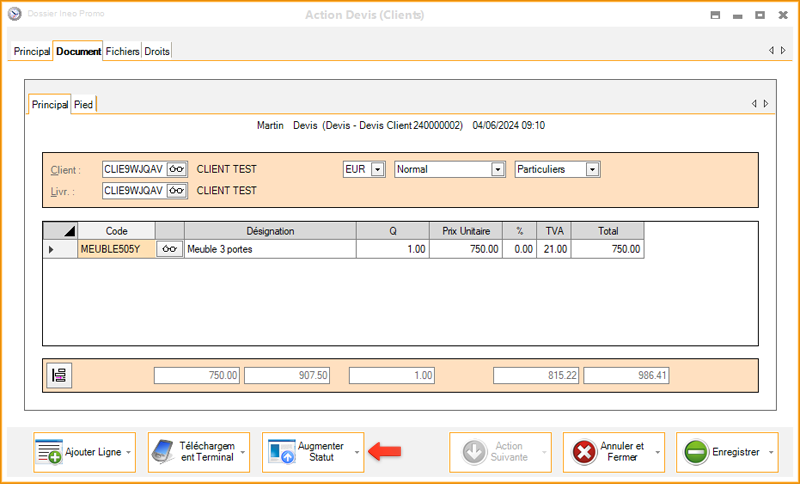
Task: Click the glasses icon next to MEUBLE505Y
Action: point(170,249)
